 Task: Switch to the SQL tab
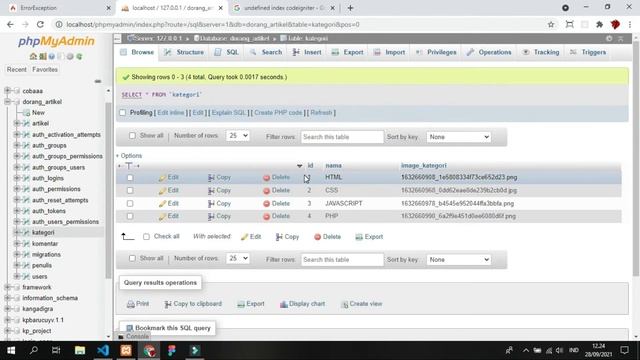pyautogui.click(x=227, y=52)
